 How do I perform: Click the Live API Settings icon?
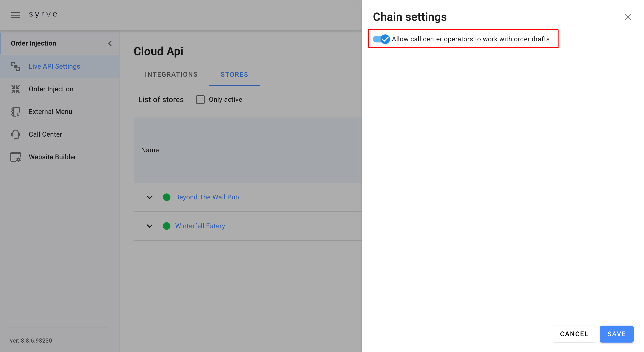[16, 67]
